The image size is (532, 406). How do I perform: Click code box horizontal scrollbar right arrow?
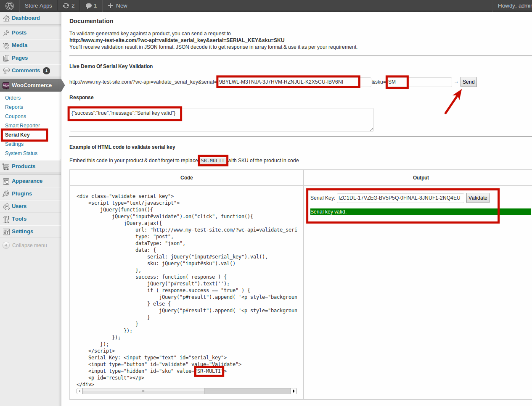point(294,391)
